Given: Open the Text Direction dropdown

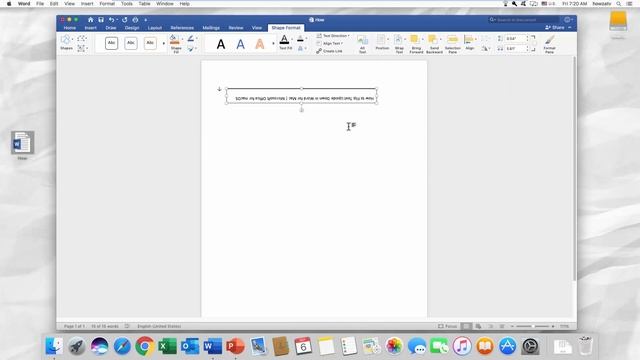Looking at the screenshot, I should [333, 36].
